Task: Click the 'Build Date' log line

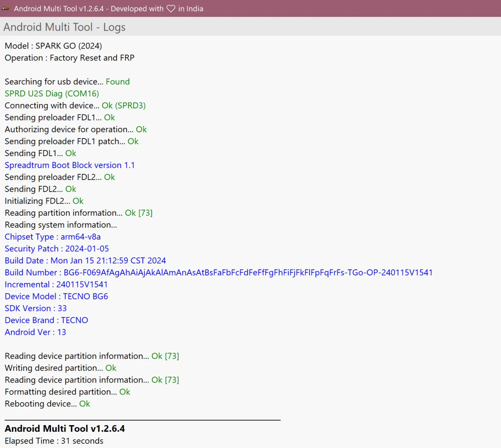Action: 85,261
